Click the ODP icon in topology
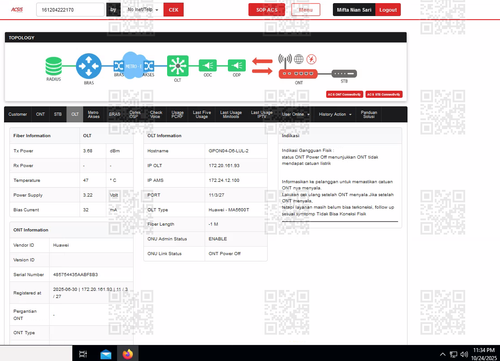The height and width of the screenshot is (361, 500). (237, 65)
